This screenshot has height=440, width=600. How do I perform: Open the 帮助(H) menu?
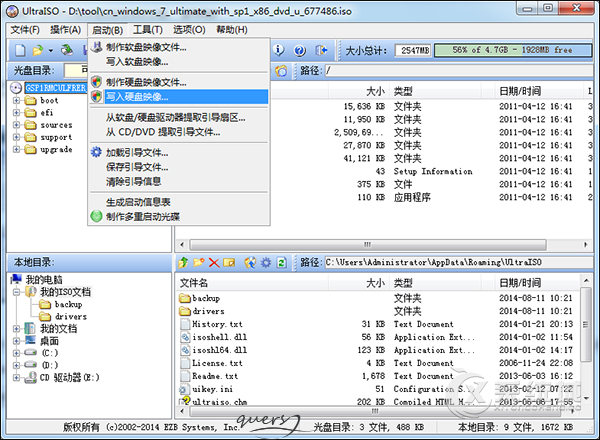232,30
